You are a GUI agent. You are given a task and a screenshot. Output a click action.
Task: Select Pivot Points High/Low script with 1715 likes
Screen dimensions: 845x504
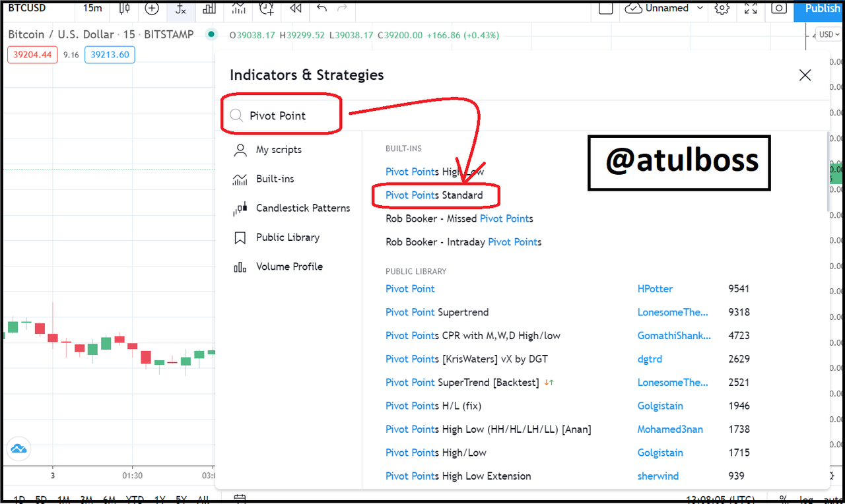(x=436, y=453)
